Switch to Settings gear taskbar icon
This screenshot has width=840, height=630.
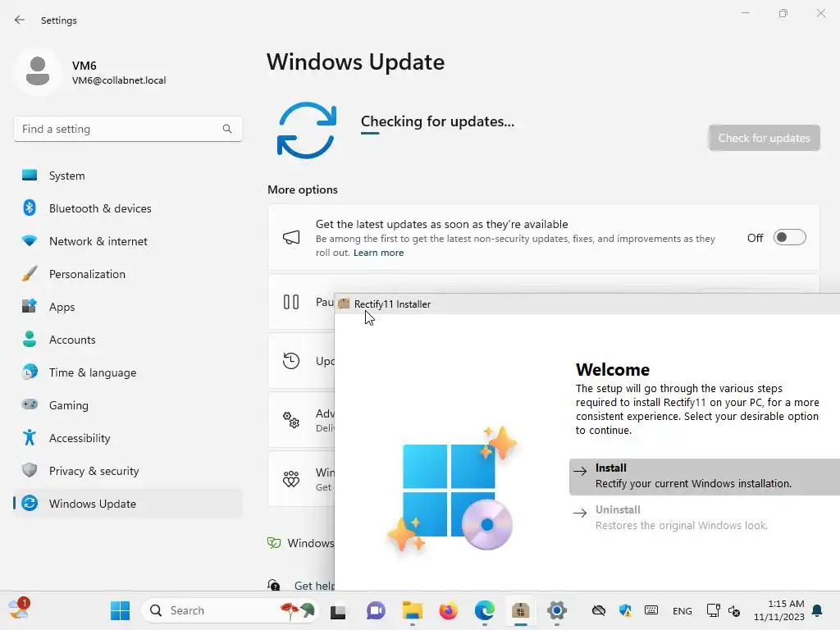click(557, 610)
